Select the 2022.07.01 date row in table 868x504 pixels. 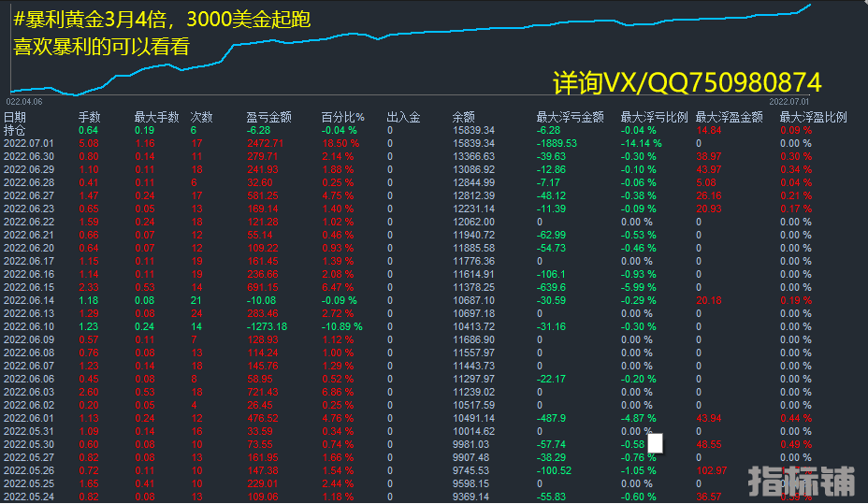pos(29,143)
